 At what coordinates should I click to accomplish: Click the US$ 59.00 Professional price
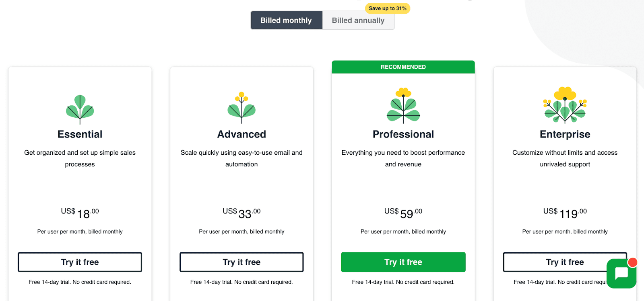click(403, 213)
